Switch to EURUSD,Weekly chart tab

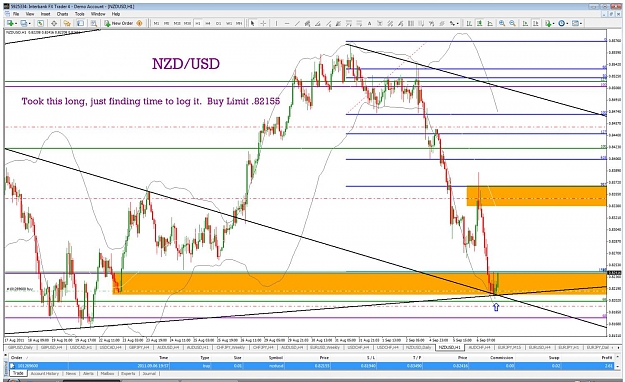click(x=326, y=347)
